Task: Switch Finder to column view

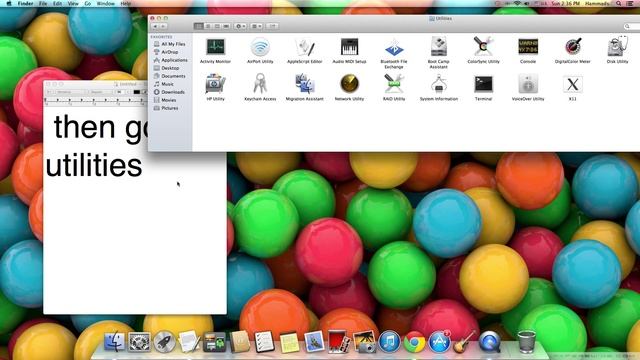Action: [x=217, y=26]
